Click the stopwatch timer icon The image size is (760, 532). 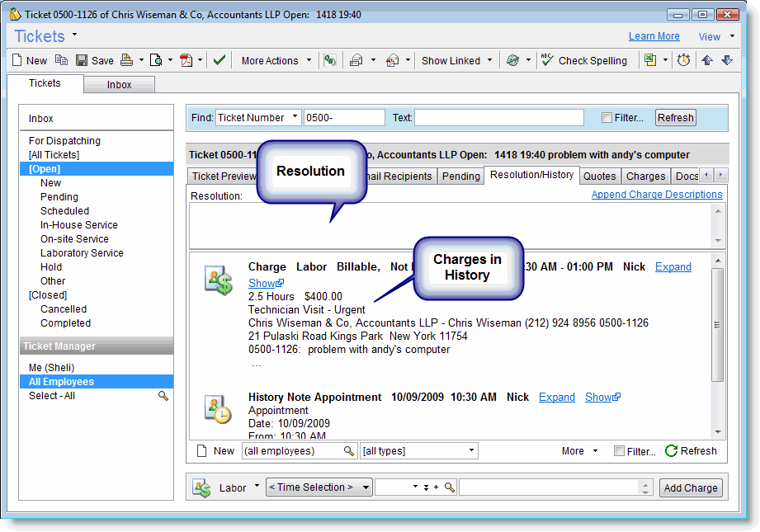[x=683, y=60]
